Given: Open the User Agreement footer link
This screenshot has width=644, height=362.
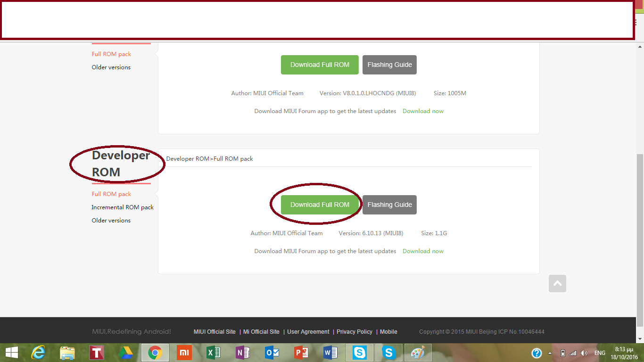Looking at the screenshot, I should coord(308,332).
